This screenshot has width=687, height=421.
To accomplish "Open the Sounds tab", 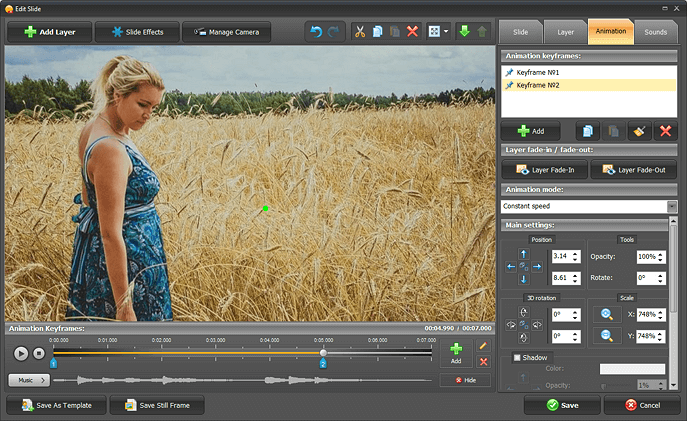I will click(x=655, y=32).
